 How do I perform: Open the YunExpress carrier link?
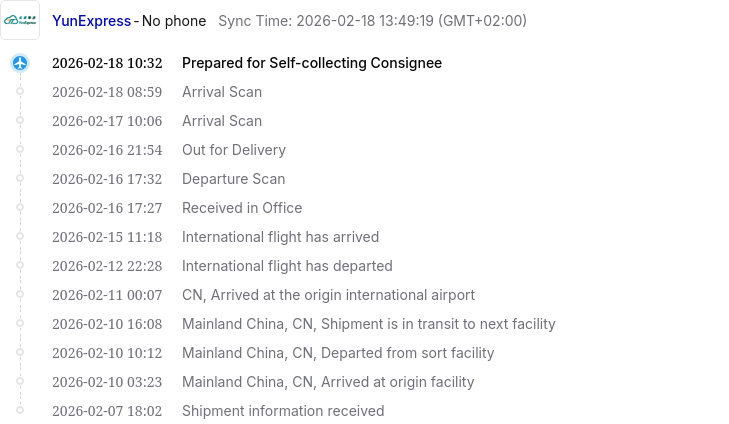click(91, 21)
